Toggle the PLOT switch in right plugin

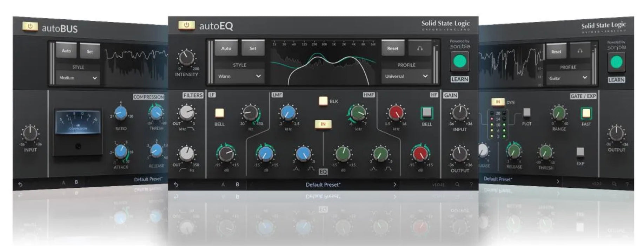(526, 112)
